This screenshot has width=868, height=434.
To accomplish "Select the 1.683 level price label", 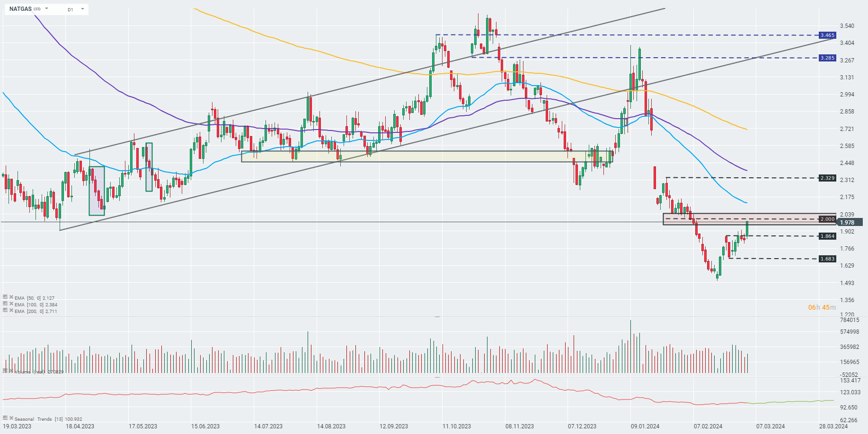I will 827,259.
